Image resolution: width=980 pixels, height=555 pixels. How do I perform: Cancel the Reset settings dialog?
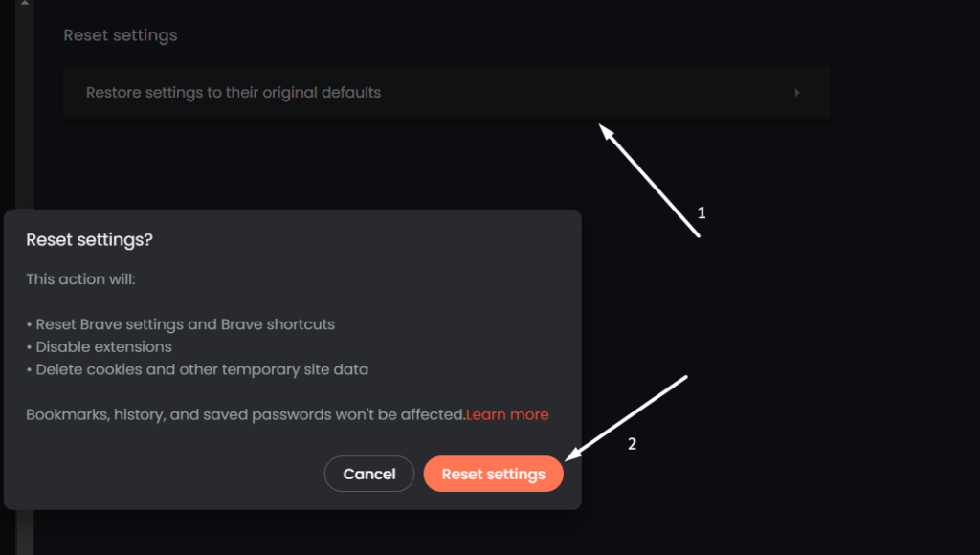[x=369, y=474]
